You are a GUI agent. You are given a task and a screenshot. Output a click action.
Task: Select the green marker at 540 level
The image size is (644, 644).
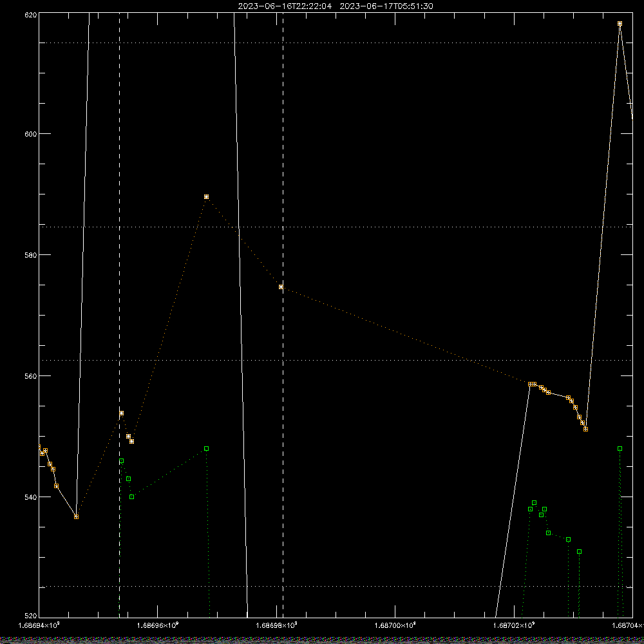tap(132, 497)
